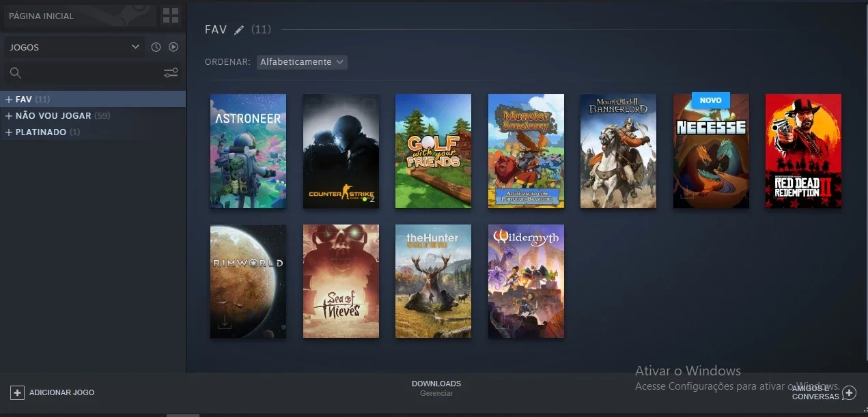Screen dimensions: 868x417
Task: Select NÃO VOU JOGAR collection label
Action: [x=53, y=116]
